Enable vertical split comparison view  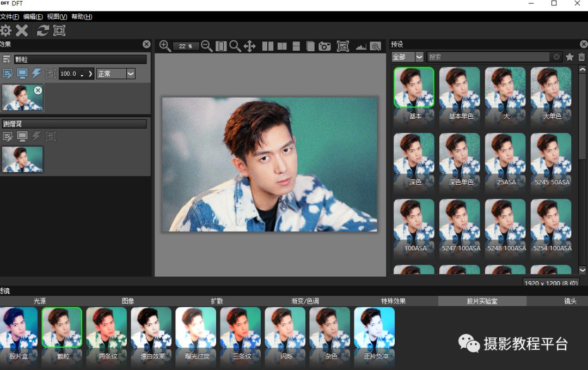coord(282,46)
